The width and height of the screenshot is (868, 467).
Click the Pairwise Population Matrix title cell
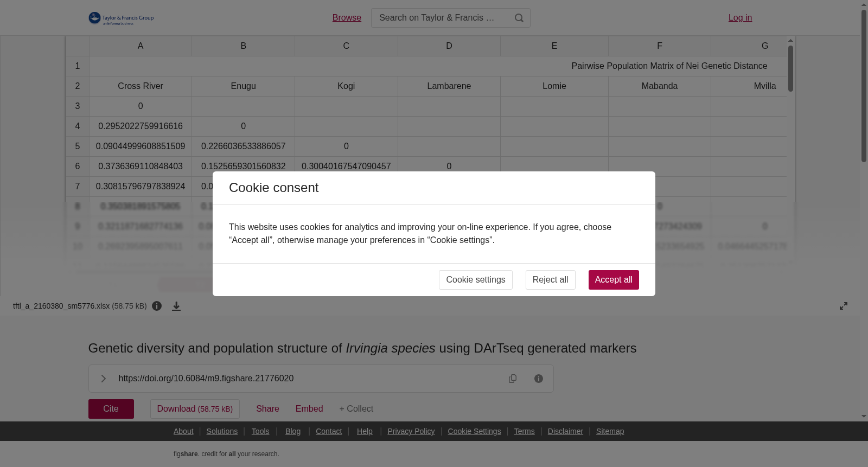point(438,66)
